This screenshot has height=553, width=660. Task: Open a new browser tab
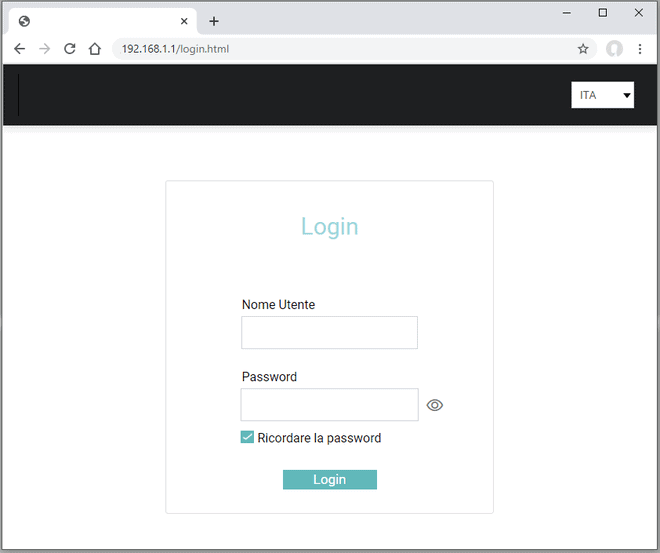click(x=214, y=21)
